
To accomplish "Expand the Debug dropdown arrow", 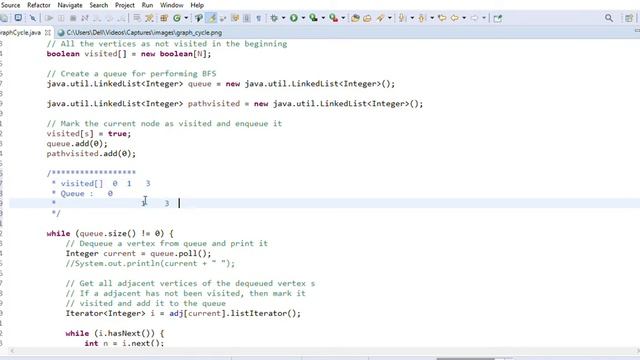I will pos(283,18).
